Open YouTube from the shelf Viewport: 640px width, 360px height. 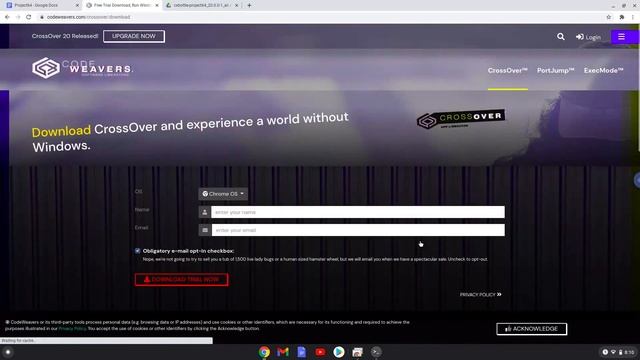click(320, 352)
